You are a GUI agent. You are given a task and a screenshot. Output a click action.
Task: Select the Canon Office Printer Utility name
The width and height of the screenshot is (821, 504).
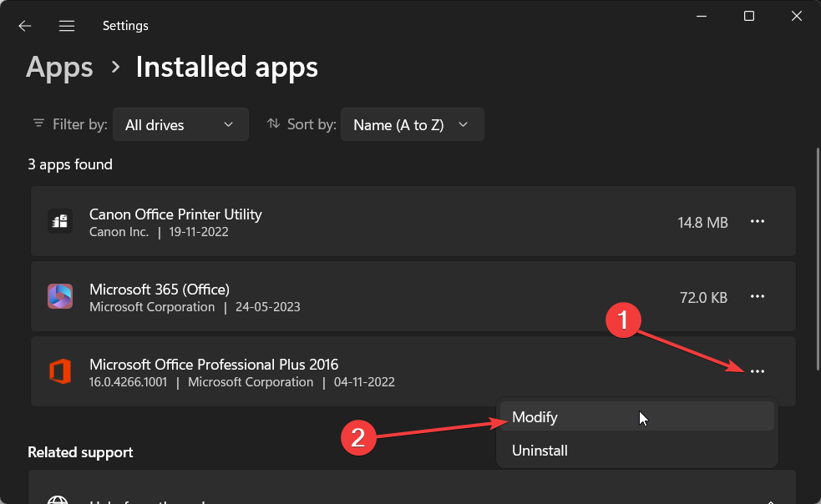[x=175, y=214]
